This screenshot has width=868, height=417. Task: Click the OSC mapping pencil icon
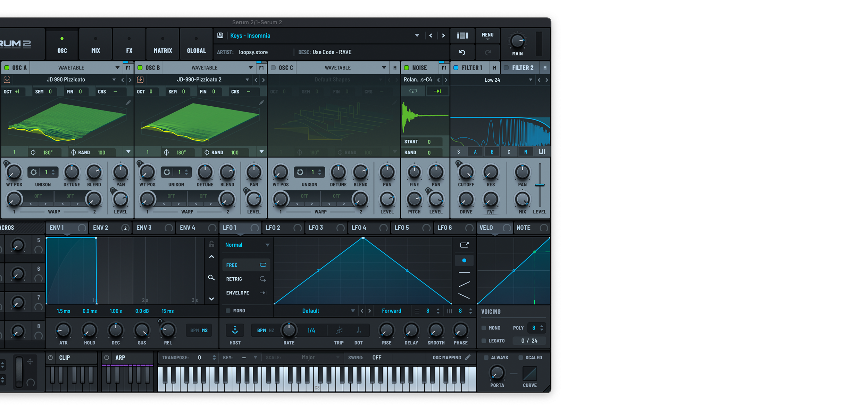pos(468,357)
